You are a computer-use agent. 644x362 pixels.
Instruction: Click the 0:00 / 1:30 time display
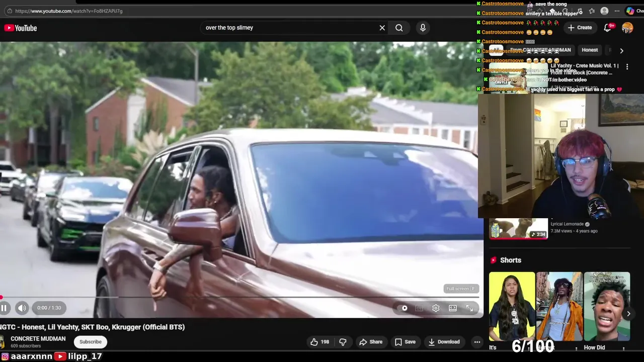pos(49,308)
